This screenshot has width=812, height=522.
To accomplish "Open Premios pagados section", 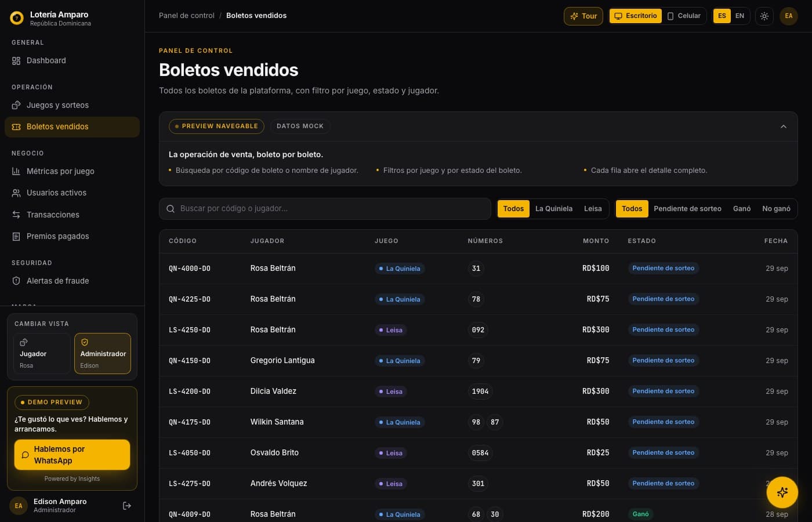I will tap(72, 236).
